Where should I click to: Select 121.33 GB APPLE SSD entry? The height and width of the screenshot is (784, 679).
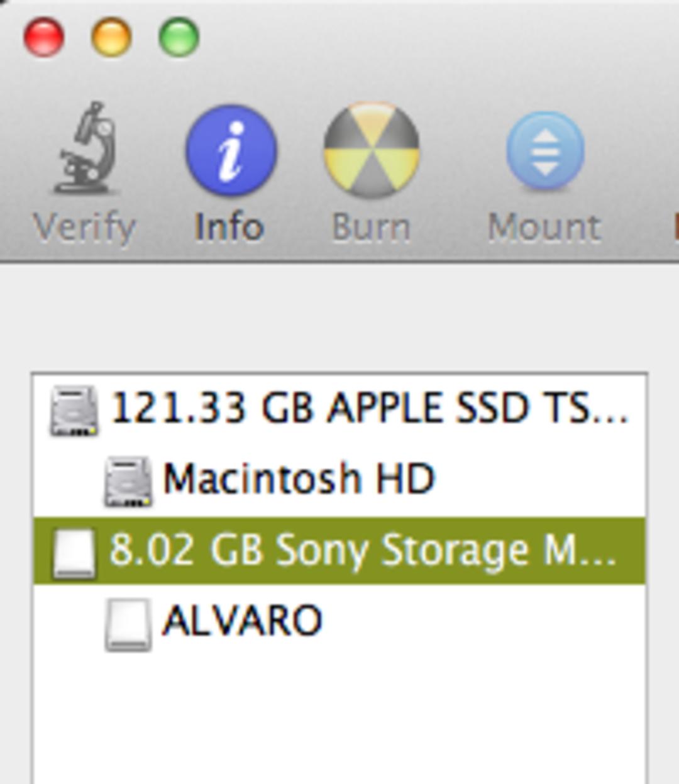tap(339, 409)
